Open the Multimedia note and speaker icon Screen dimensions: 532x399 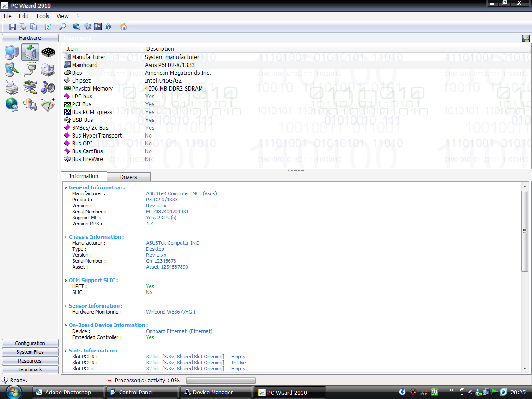coord(48,87)
